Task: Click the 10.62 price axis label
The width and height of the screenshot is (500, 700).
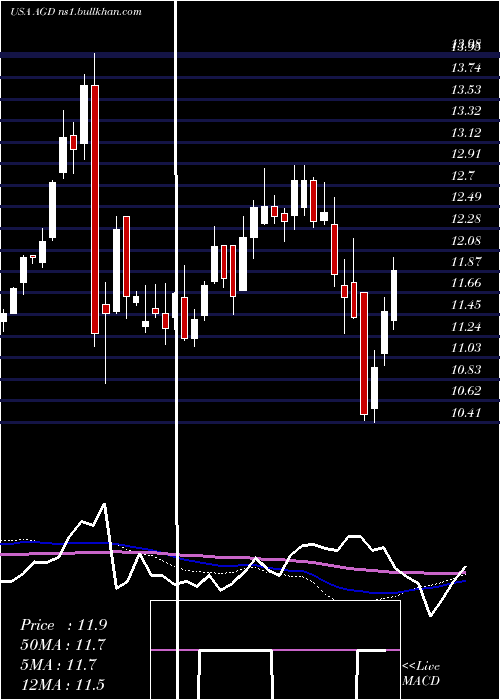Action: [x=467, y=391]
